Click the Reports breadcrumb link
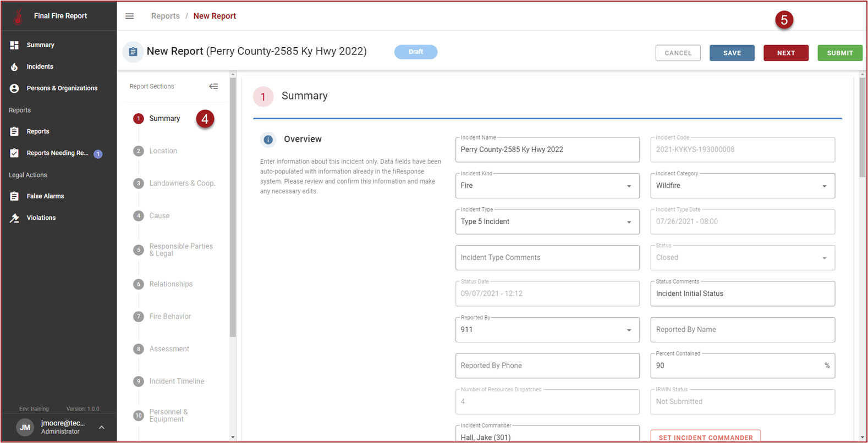This screenshot has height=443, width=868. pos(166,16)
